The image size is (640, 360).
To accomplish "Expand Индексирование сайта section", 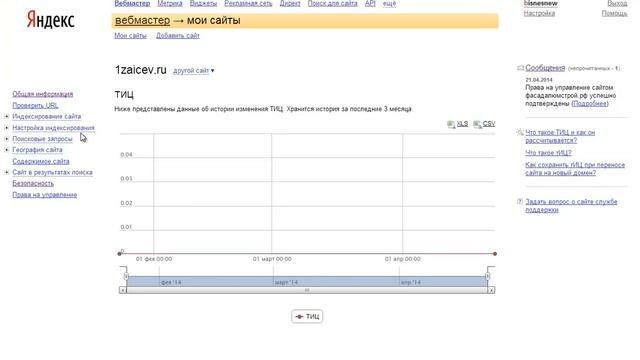I will coord(7,116).
